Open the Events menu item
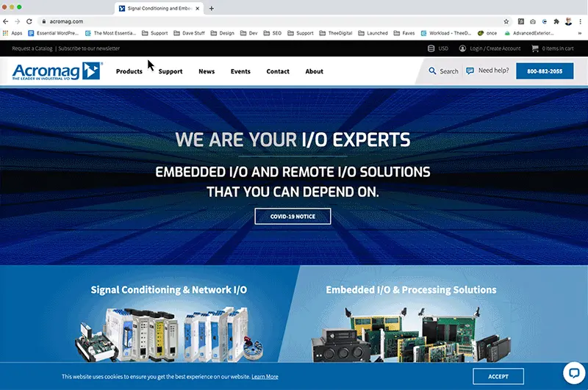 tap(240, 71)
